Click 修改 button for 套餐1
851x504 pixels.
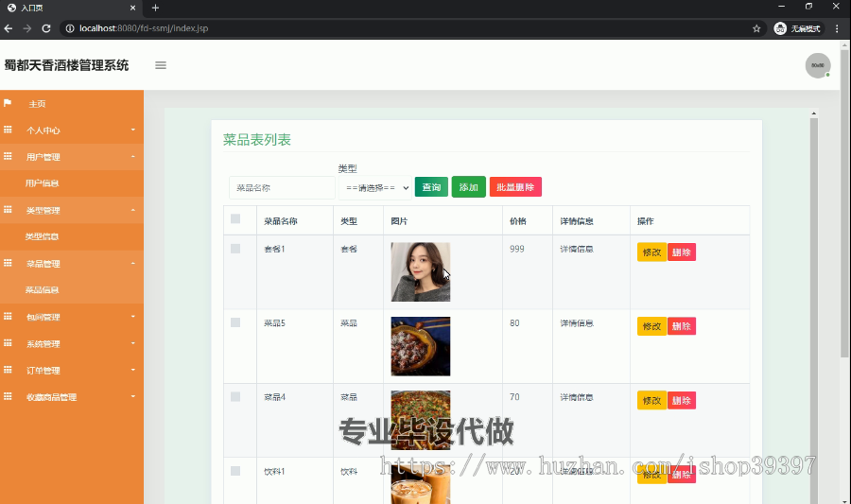click(x=651, y=252)
